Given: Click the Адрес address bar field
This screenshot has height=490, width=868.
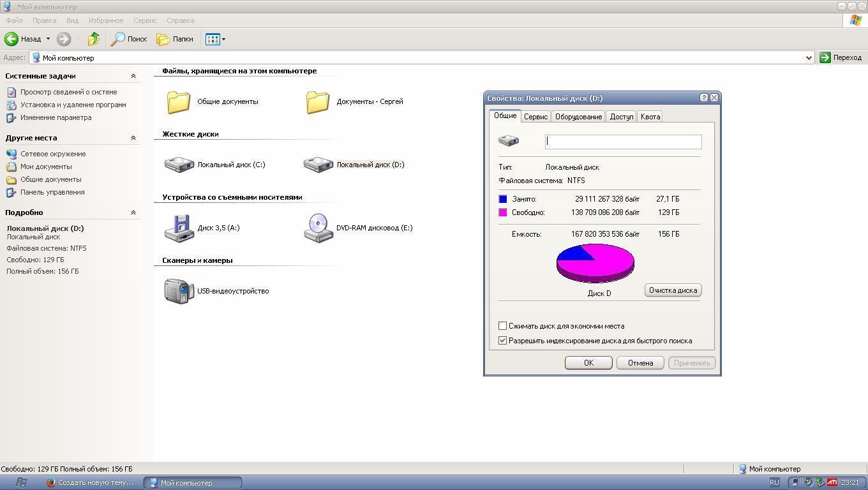Looking at the screenshot, I should pos(422,57).
